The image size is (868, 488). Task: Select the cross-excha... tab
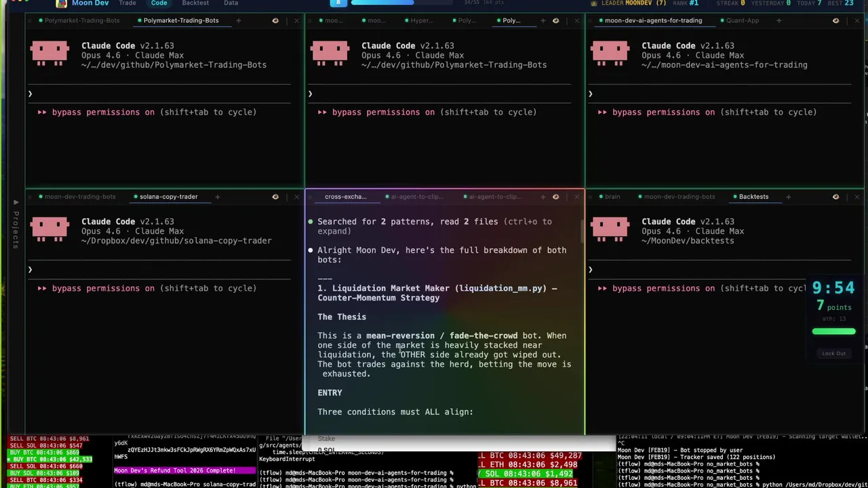(x=345, y=197)
